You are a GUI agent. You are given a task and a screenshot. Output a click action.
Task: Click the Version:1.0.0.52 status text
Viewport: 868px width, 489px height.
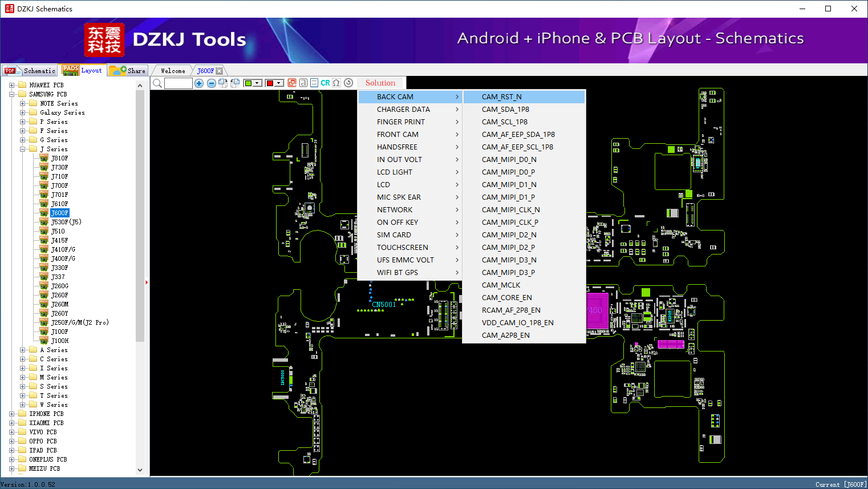(x=28, y=484)
